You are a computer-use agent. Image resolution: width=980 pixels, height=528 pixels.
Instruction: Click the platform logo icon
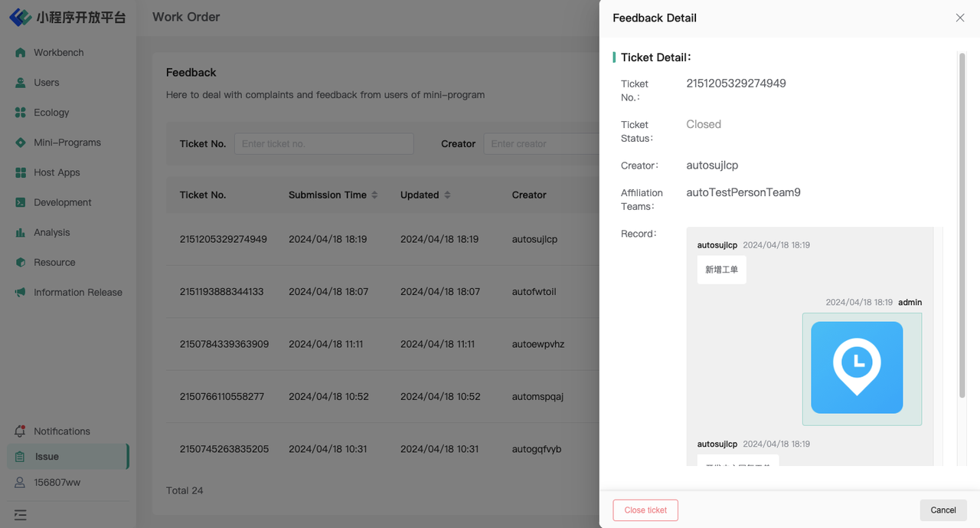click(20, 18)
